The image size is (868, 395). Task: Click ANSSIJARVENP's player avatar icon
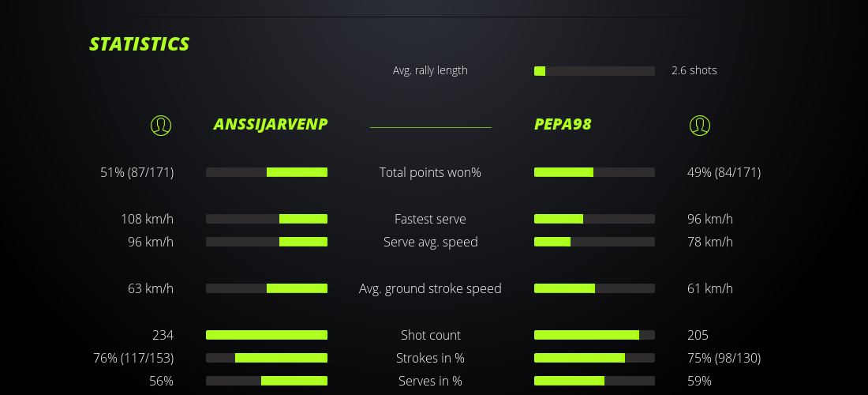pos(161,125)
